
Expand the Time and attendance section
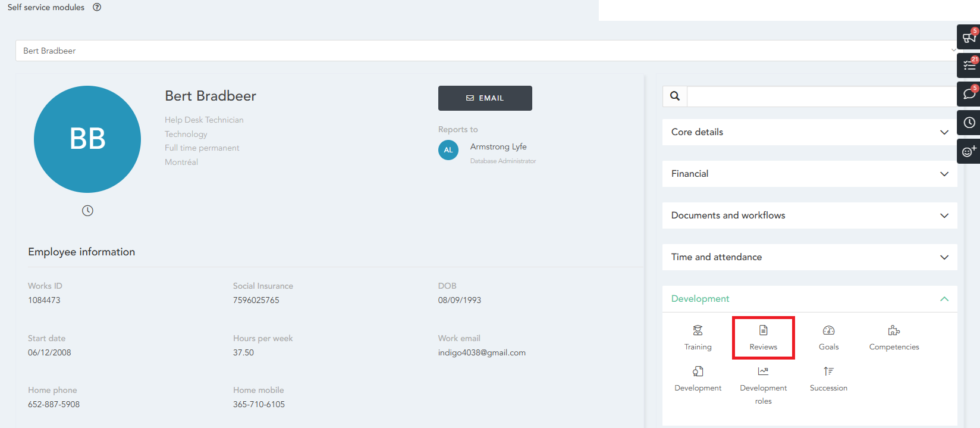pyautogui.click(x=809, y=257)
